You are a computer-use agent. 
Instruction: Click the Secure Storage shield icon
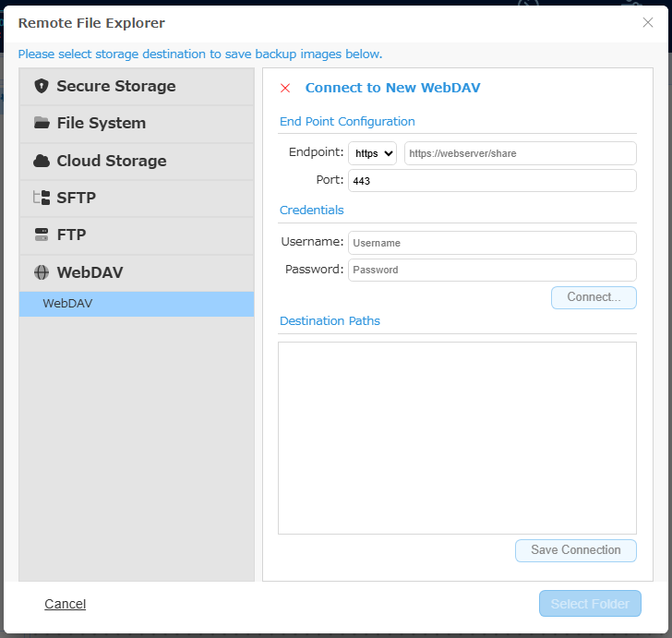42,86
